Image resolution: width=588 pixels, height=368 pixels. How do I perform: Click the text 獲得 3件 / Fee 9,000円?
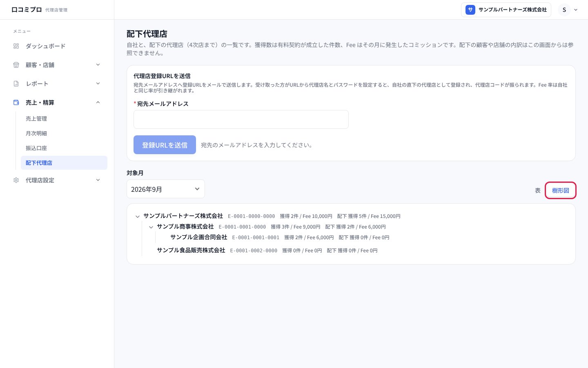tap(296, 227)
